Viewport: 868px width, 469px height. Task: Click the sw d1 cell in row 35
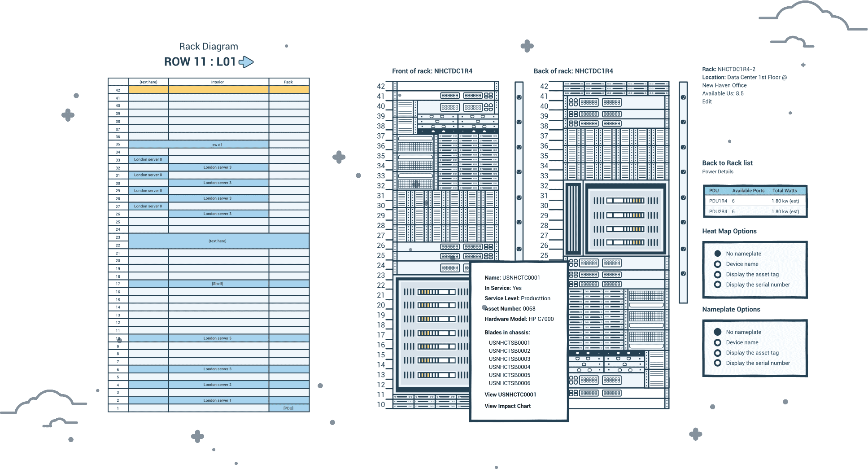[x=198, y=145]
